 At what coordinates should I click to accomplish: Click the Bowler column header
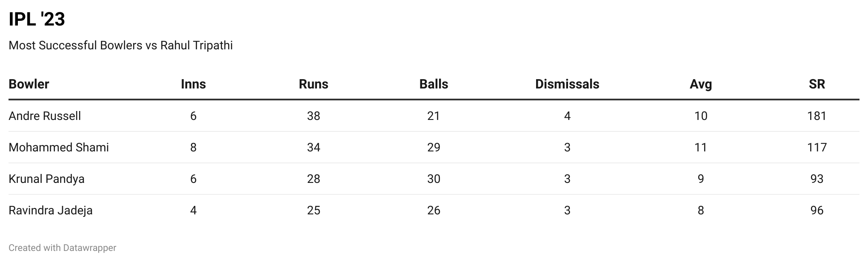point(29,84)
